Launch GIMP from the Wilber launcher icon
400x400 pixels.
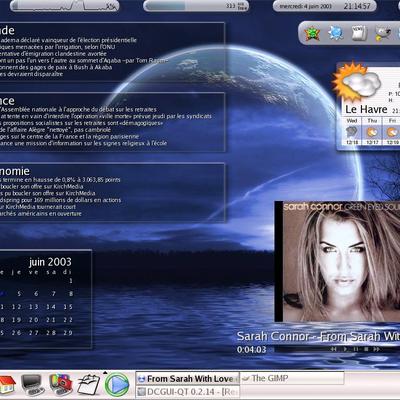coord(383,34)
